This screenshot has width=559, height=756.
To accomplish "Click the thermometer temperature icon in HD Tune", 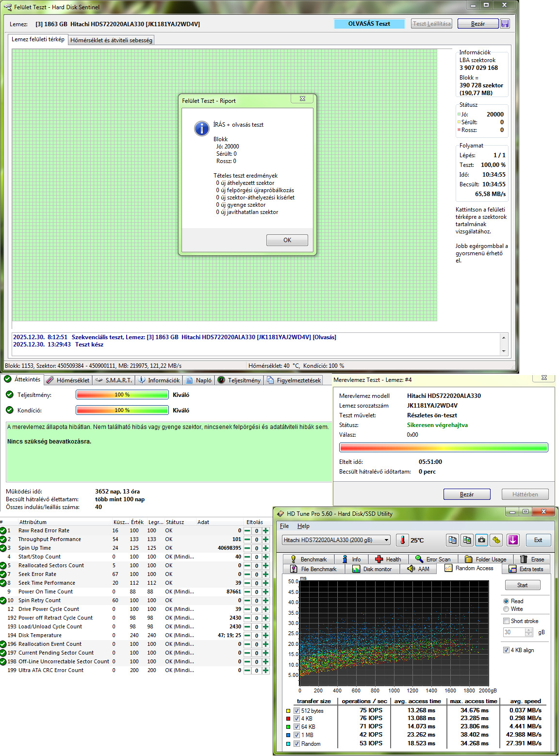I will tap(402, 540).
